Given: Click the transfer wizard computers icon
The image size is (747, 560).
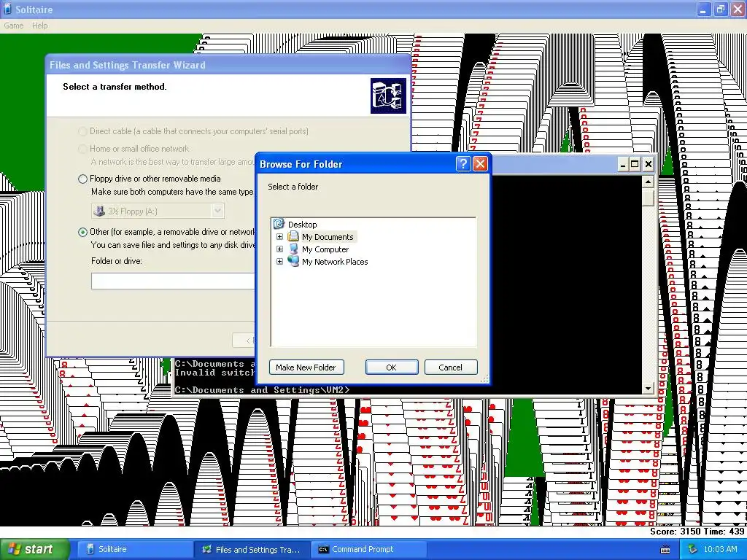Looking at the screenshot, I should click(388, 96).
